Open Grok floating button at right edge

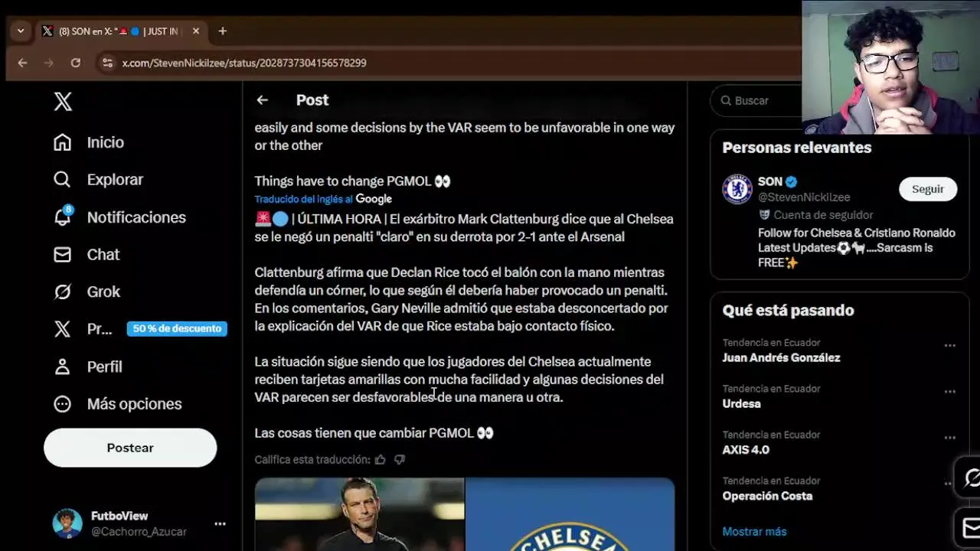[970, 478]
